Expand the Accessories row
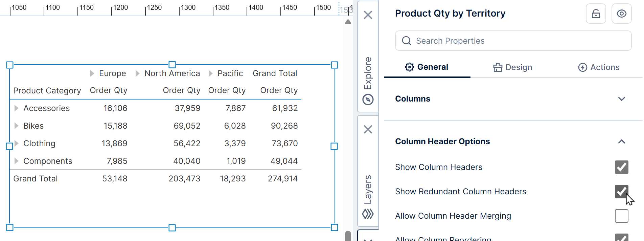 pos(16,108)
